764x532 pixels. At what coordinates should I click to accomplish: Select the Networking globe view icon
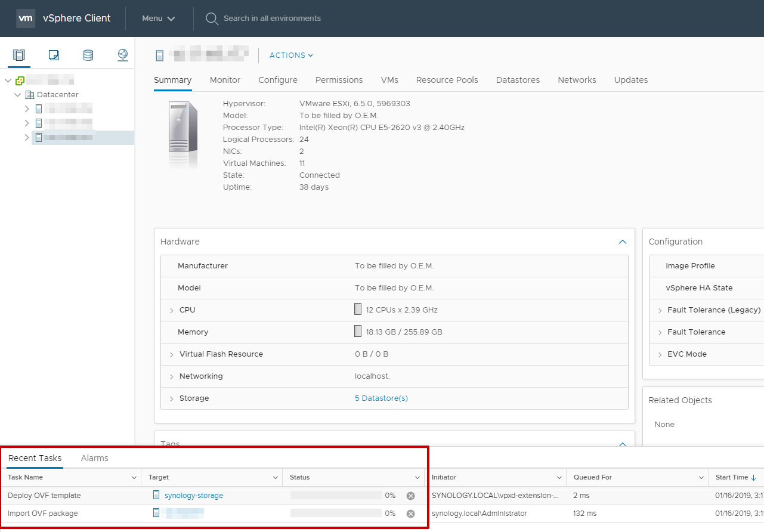122,54
